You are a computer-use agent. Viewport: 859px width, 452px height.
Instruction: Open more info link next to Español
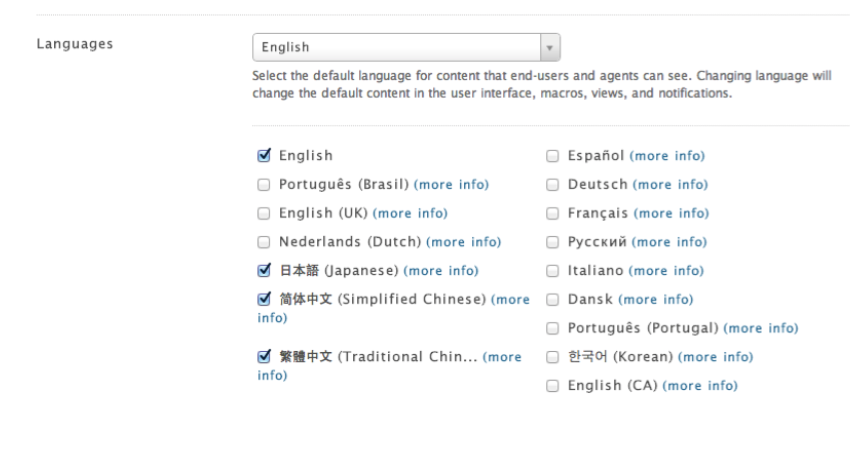667,156
